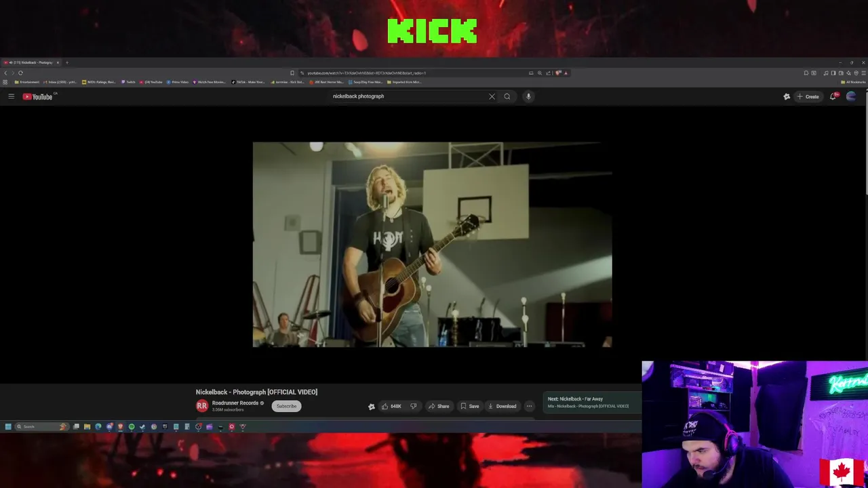The width and height of the screenshot is (868, 488).
Task: Open more actions three-dot menu
Action: [529, 406]
